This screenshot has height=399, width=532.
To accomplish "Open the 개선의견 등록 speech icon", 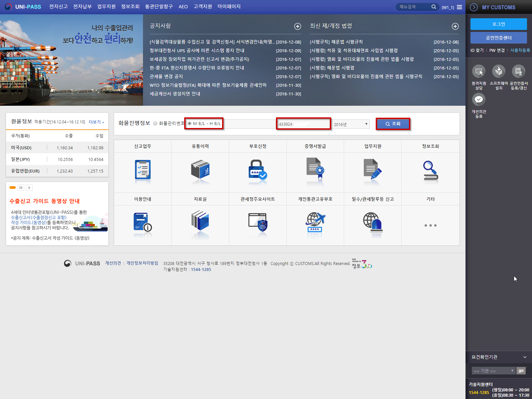I will [x=479, y=100].
